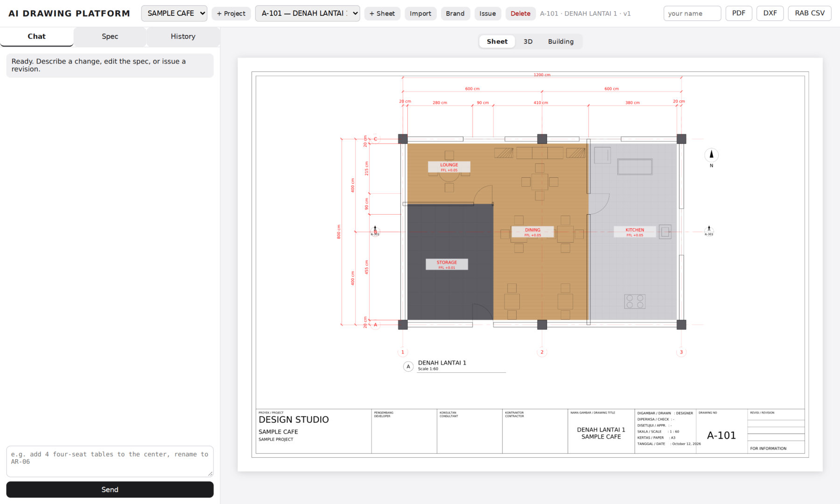Image resolution: width=840 pixels, height=504 pixels.
Task: Switch to the Sheet view
Action: pyautogui.click(x=497, y=42)
